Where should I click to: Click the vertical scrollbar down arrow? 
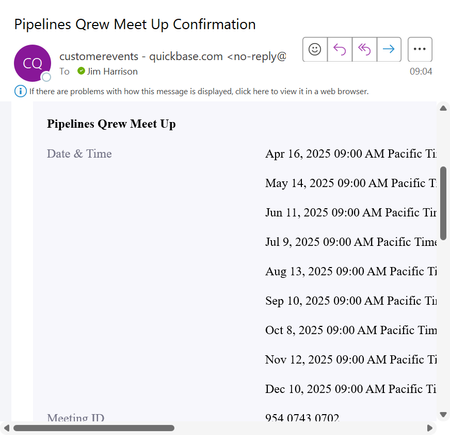[x=443, y=415]
